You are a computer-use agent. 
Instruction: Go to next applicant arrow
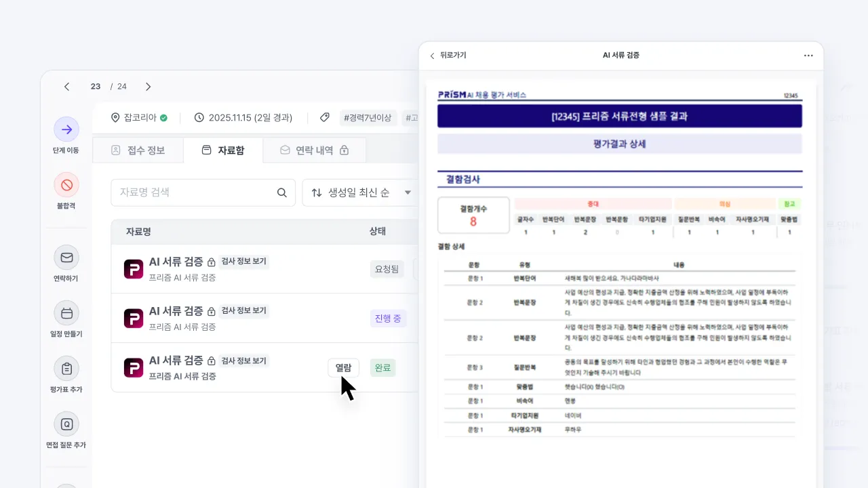click(148, 87)
